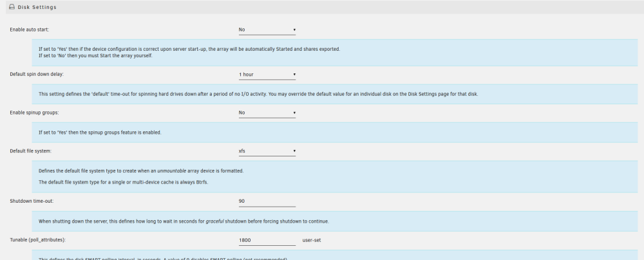Open the Default spin down delay dropdown
This screenshot has width=644, height=260.
point(267,75)
